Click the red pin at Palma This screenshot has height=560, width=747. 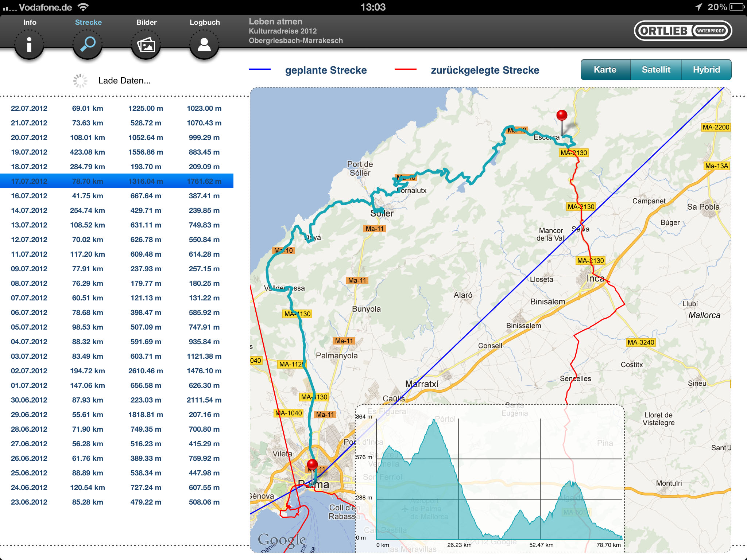point(312,465)
